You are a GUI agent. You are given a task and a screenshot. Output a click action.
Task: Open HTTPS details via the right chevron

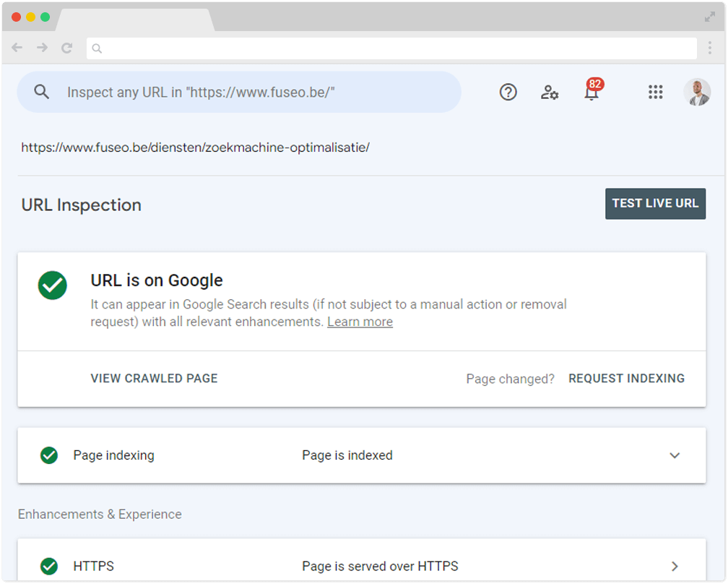pyautogui.click(x=675, y=567)
